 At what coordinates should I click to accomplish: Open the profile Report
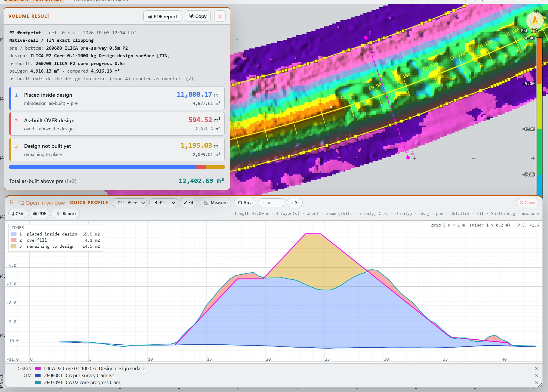66,214
